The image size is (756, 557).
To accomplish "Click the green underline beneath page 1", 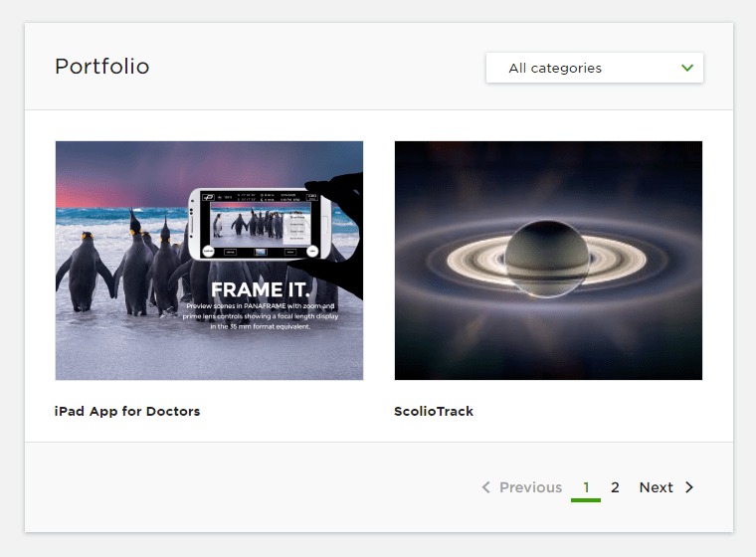I will click(x=586, y=500).
